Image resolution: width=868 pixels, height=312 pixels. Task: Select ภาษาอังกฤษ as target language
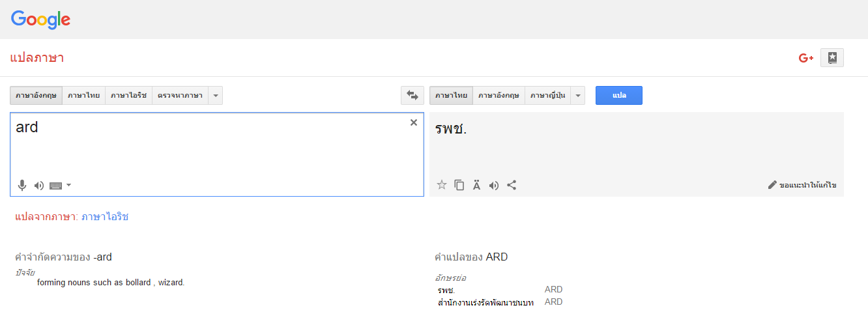tap(499, 95)
